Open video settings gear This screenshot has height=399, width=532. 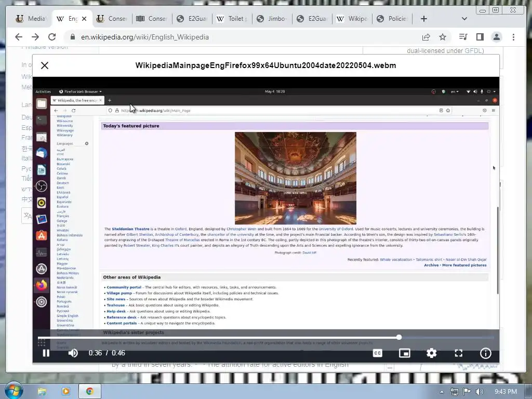coord(431,353)
